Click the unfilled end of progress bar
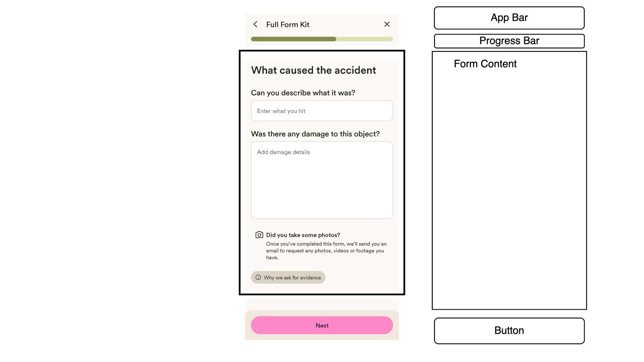This screenshot has height=362, width=644. click(365, 39)
